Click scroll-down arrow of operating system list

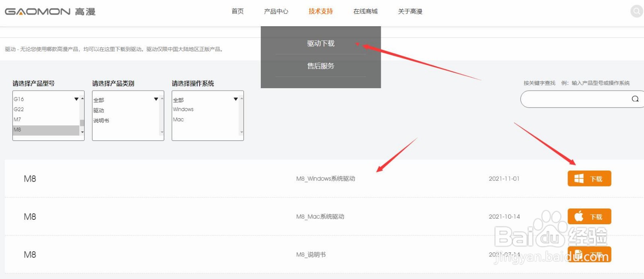[x=242, y=132]
